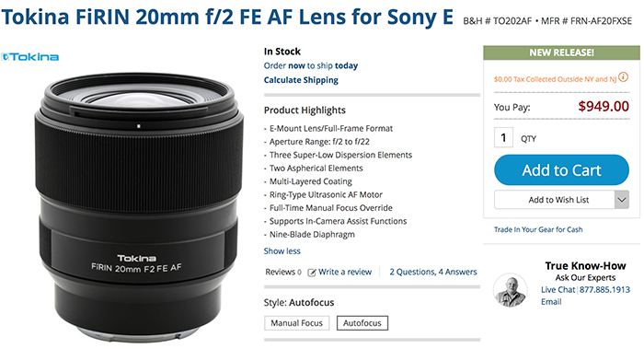Open the 2 Questions, 4 Answers link

coord(433,272)
